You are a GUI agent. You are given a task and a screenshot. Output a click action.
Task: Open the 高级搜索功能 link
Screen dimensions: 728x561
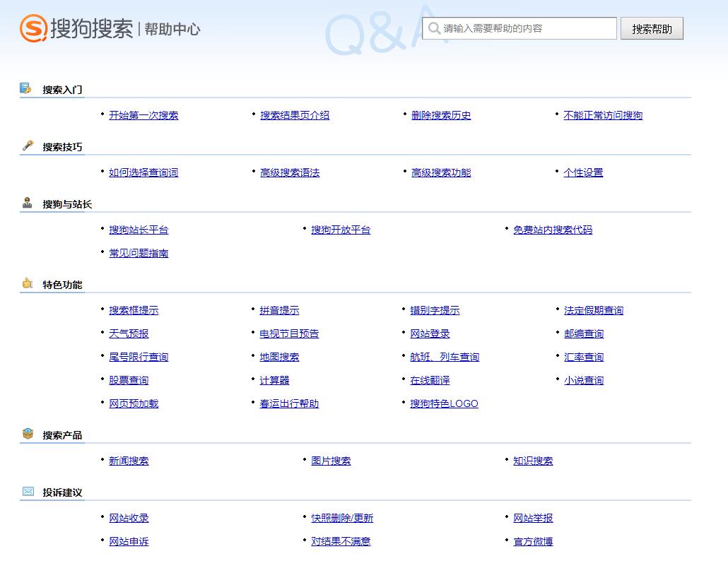pyautogui.click(x=441, y=172)
